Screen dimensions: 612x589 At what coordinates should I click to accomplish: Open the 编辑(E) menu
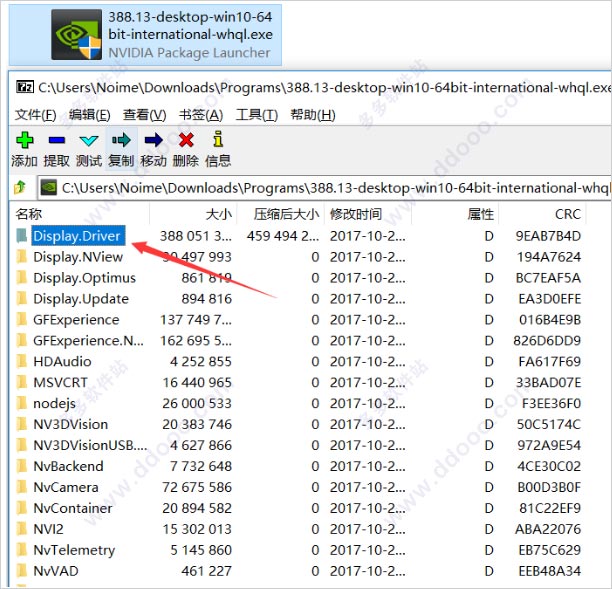point(90,115)
